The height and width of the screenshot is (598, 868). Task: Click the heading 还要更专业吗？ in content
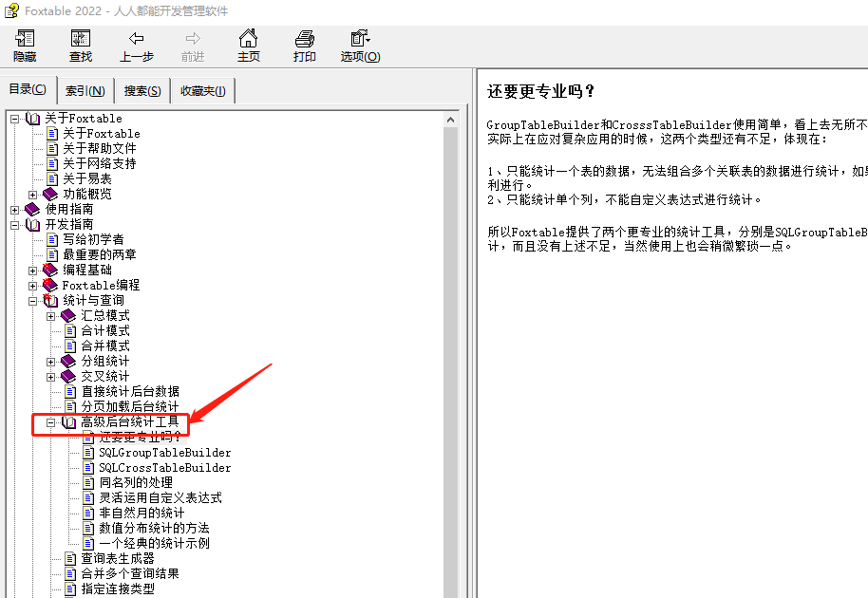point(541,91)
